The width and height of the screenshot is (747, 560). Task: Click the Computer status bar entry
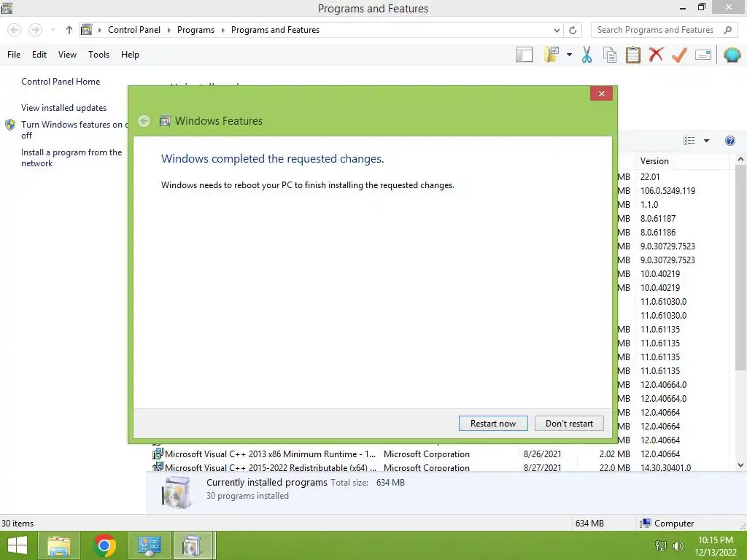click(x=667, y=524)
